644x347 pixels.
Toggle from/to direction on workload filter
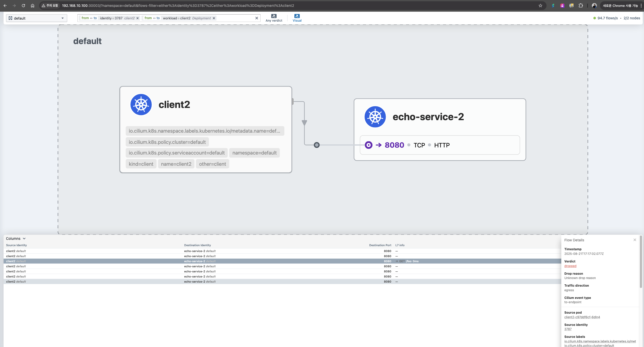coord(152,18)
